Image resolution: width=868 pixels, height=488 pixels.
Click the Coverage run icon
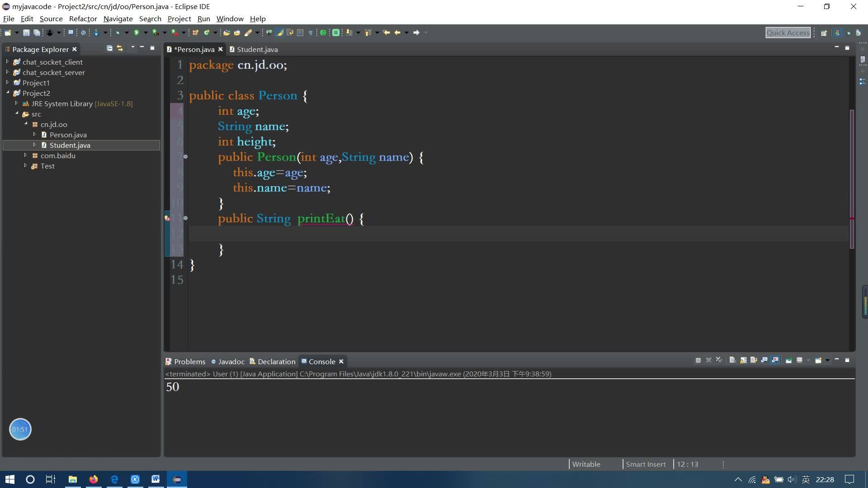click(155, 33)
